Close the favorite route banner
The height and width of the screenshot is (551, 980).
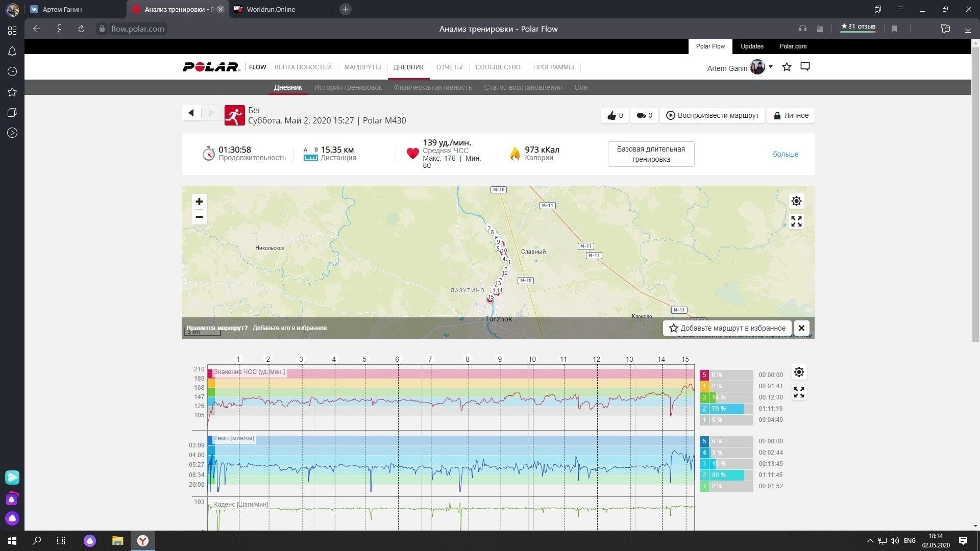[801, 328]
